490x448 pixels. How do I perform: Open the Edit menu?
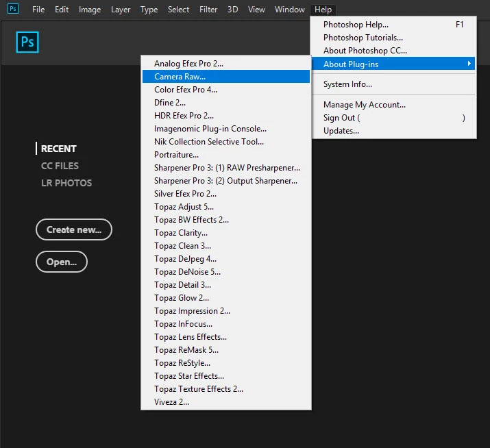click(x=62, y=10)
